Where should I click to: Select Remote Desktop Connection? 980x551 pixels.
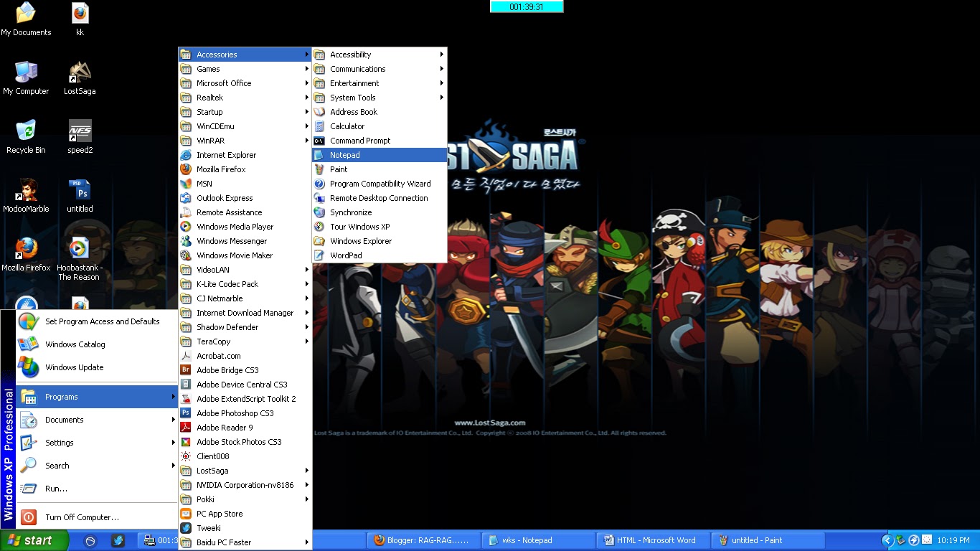(380, 198)
